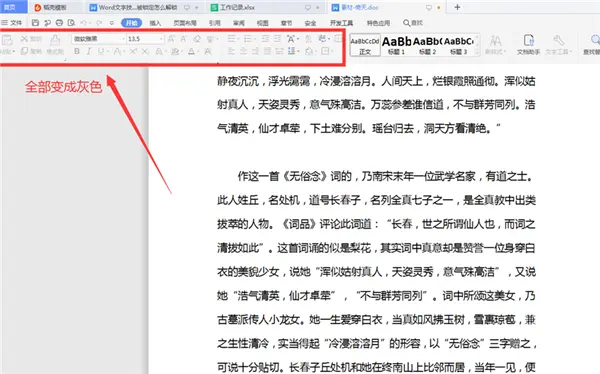Click the Character Shading icon
Viewport: 600px width, 374px height.
[x=208, y=51]
